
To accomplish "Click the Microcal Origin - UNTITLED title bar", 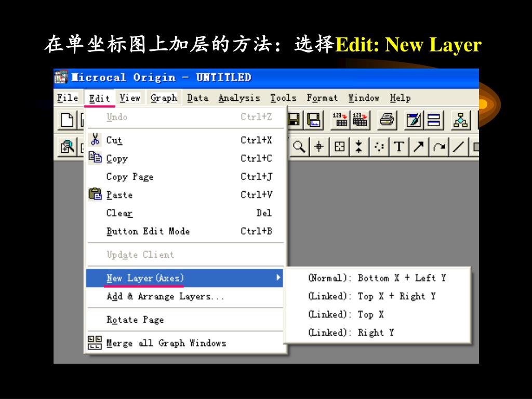I will 266,77.
